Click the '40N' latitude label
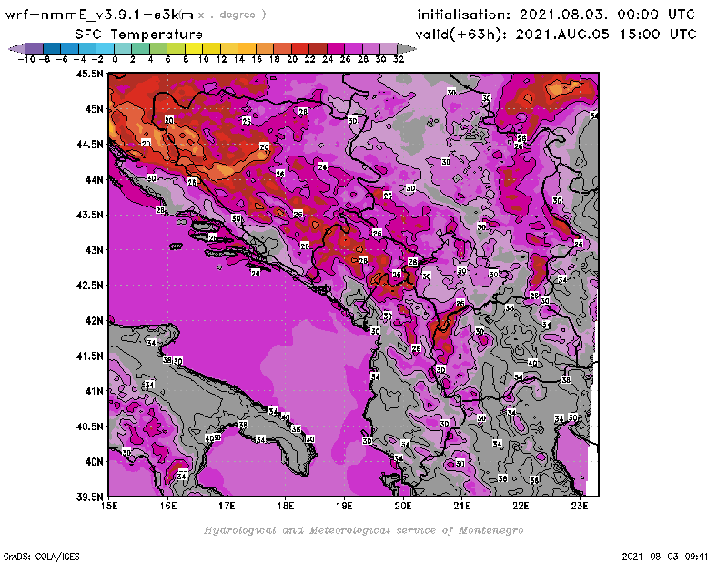 (94, 462)
